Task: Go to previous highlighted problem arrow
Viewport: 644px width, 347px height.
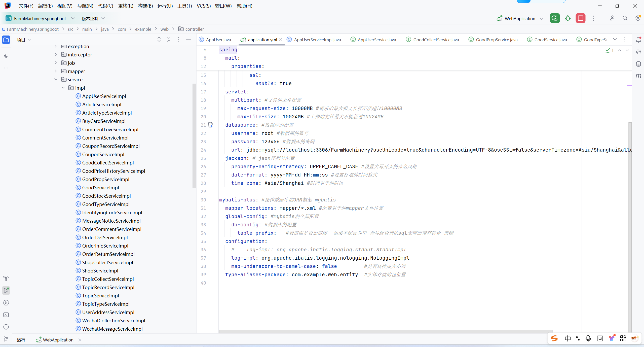Action: pyautogui.click(x=620, y=50)
